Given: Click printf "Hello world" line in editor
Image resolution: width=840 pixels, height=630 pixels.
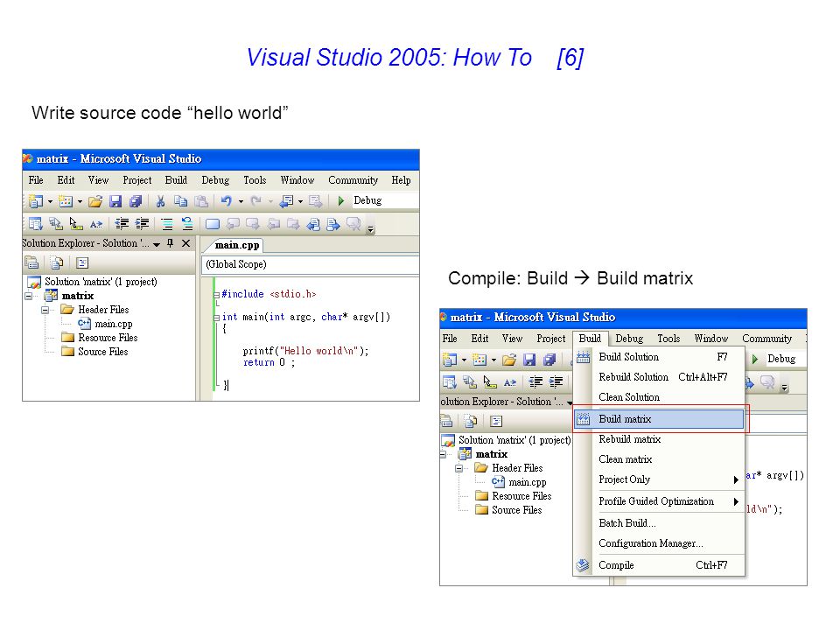Looking at the screenshot, I should 305,351.
